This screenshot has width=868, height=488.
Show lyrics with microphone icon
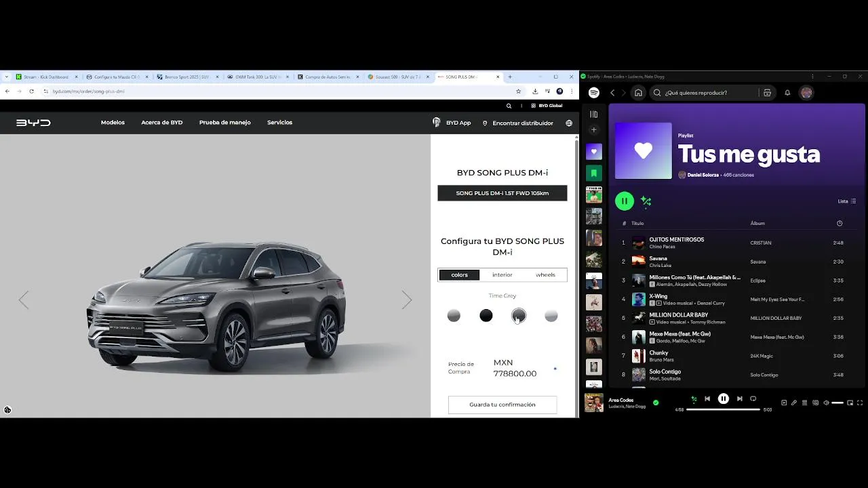pyautogui.click(x=794, y=403)
